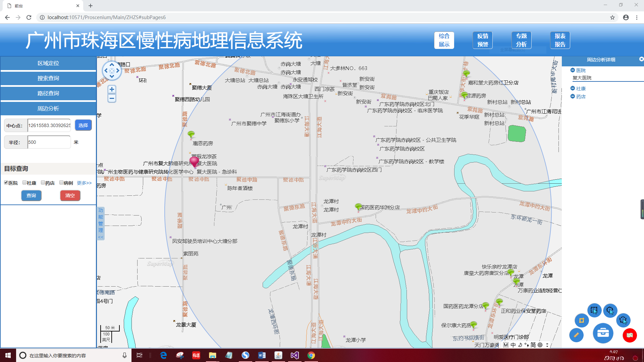Viewport: 644px width, 362px height.
Task: Click the rectangle selection tool icon
Action: tap(594, 310)
